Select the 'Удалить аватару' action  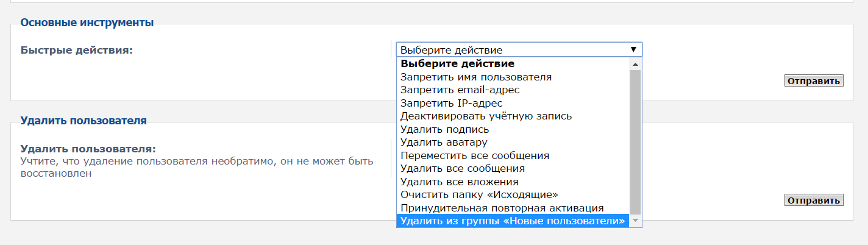click(444, 143)
